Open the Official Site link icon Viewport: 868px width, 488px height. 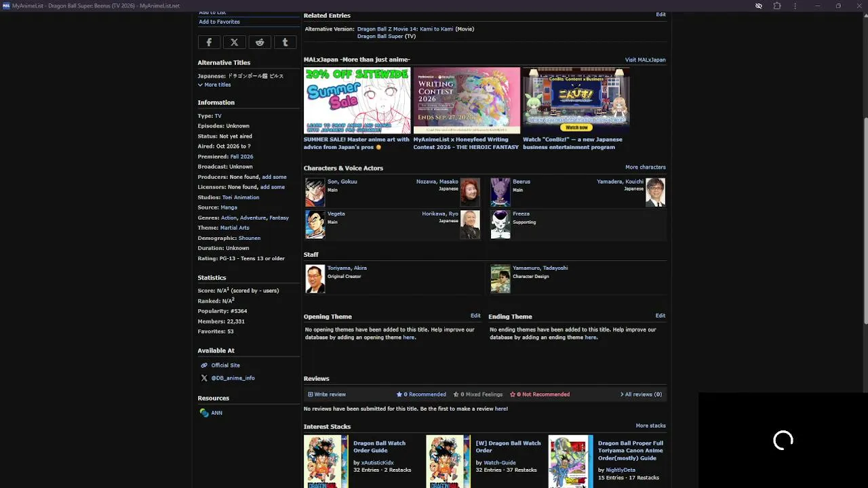coord(204,365)
